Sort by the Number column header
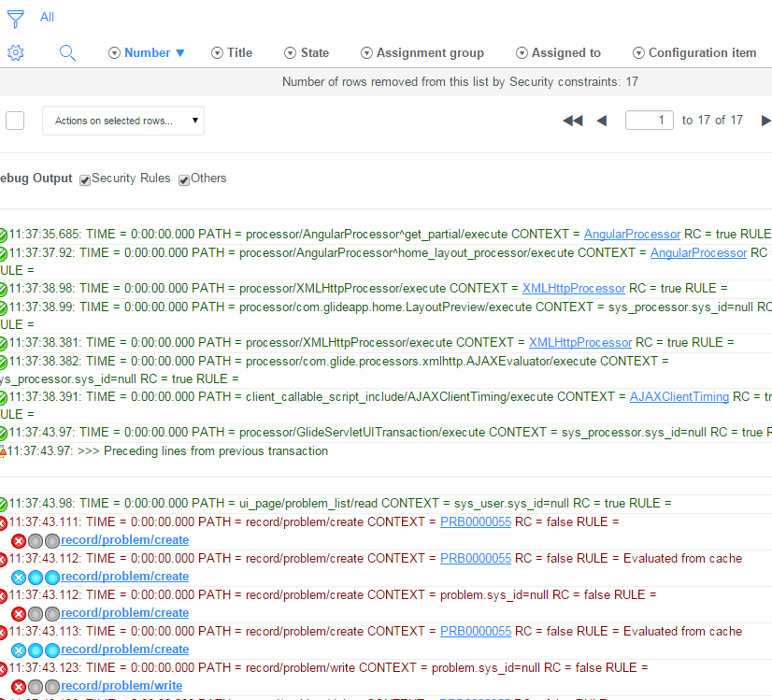The image size is (772, 700). tap(148, 52)
